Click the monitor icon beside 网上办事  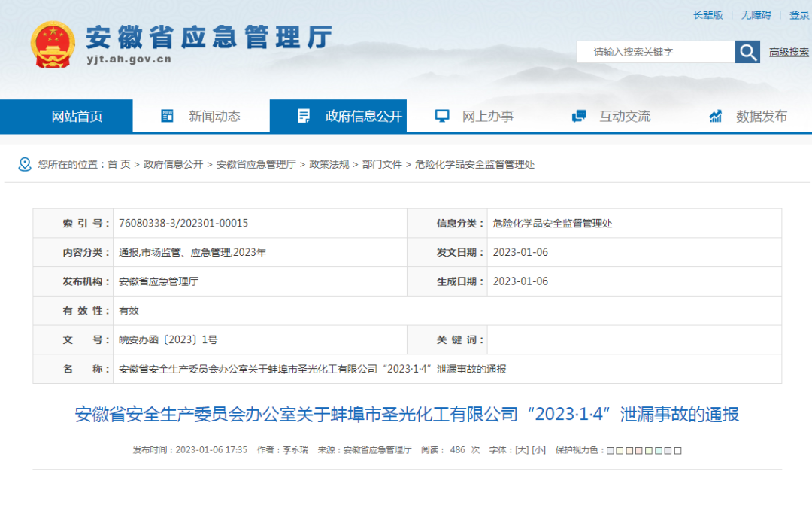(442, 116)
